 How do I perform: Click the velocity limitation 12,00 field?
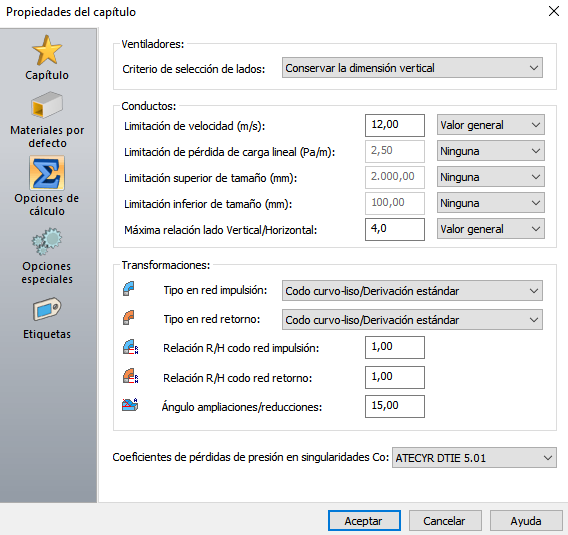coord(395,125)
